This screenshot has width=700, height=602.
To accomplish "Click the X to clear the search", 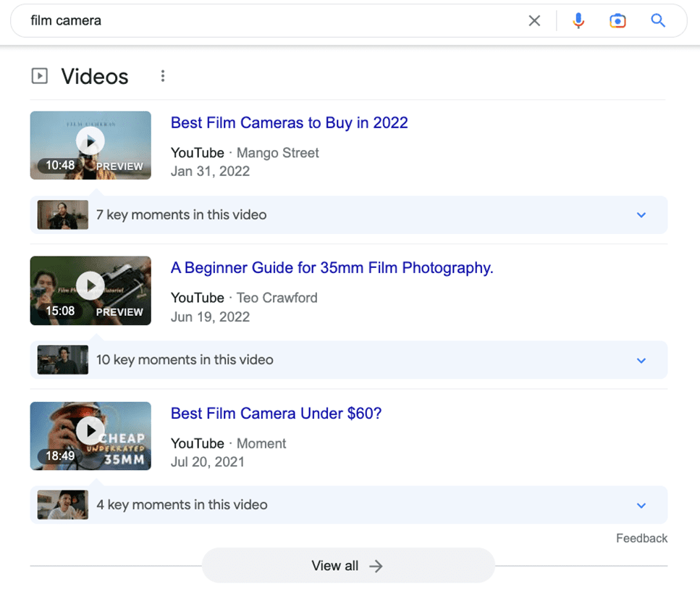I will click(x=534, y=20).
